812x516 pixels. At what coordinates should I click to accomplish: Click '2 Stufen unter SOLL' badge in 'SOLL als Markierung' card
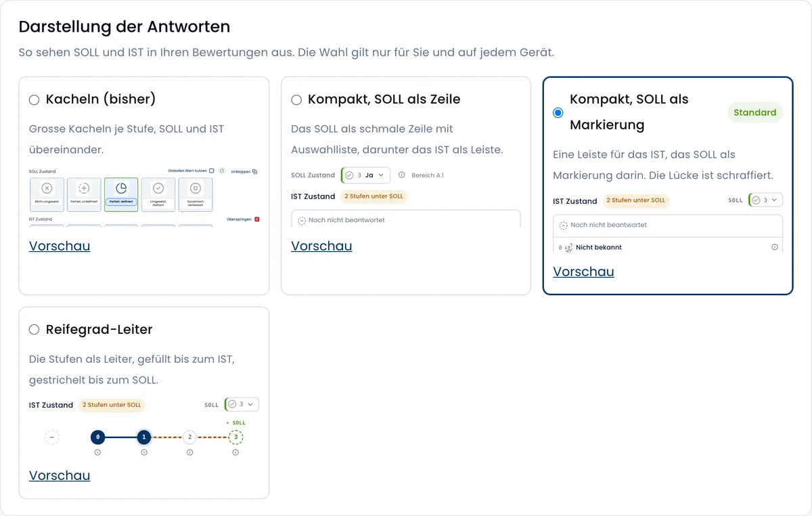635,200
